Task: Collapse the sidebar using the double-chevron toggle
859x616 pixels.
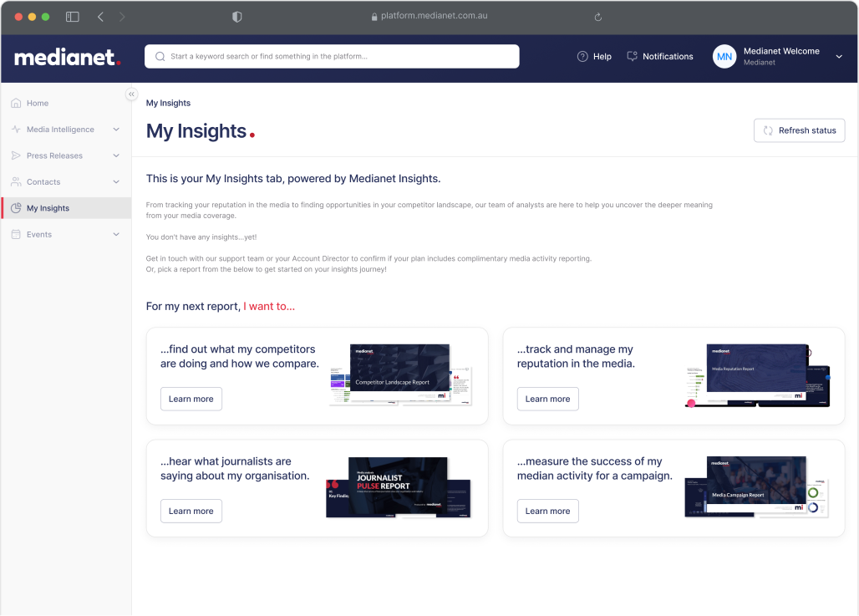Action: [131, 94]
